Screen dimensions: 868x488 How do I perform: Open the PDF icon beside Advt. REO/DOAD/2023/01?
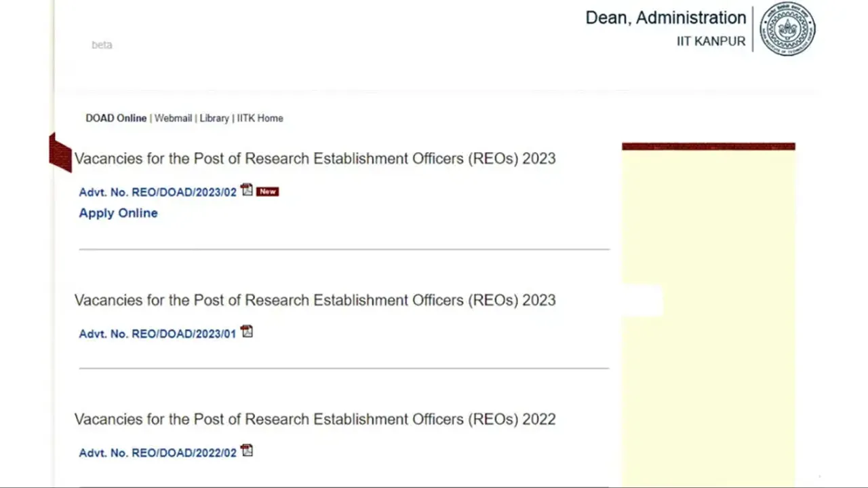point(247,331)
